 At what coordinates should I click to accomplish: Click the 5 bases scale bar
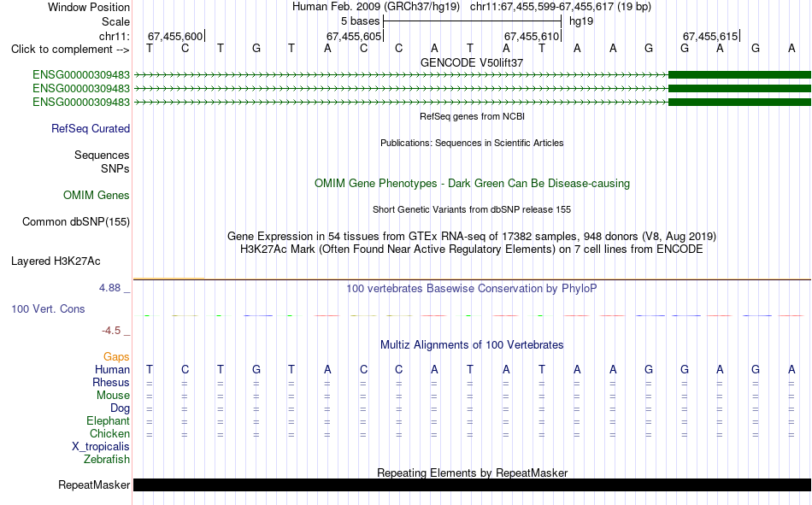tap(472, 21)
